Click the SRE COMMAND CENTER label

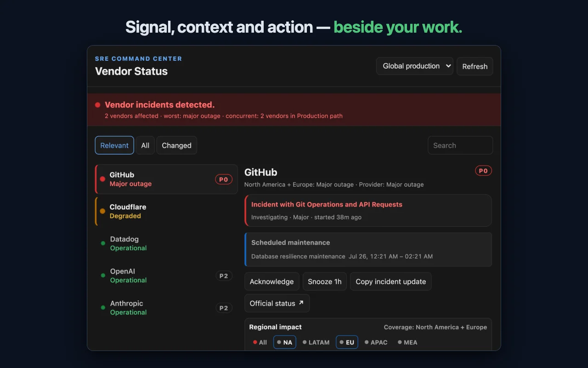tap(139, 58)
